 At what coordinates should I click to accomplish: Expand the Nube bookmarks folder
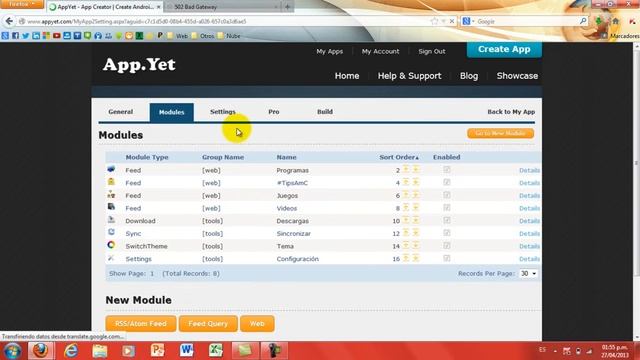click(229, 36)
